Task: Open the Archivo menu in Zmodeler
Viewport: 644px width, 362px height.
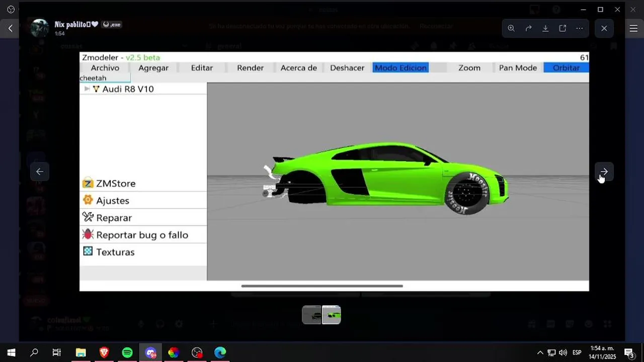Action: click(x=105, y=68)
